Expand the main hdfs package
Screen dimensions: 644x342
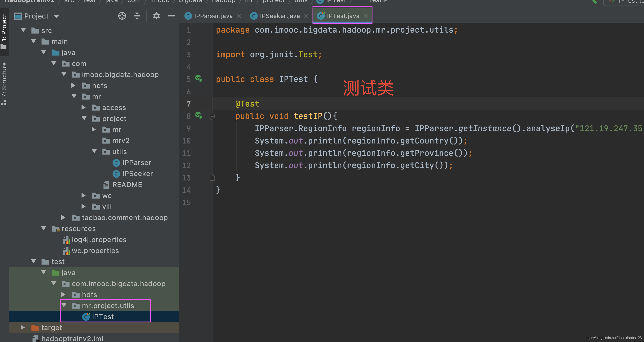(x=73, y=85)
